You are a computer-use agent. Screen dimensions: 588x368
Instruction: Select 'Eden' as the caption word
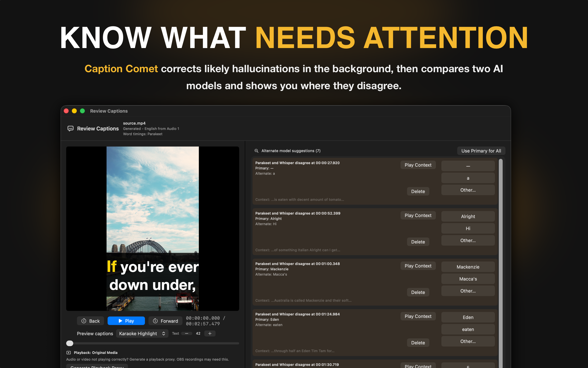(x=468, y=317)
